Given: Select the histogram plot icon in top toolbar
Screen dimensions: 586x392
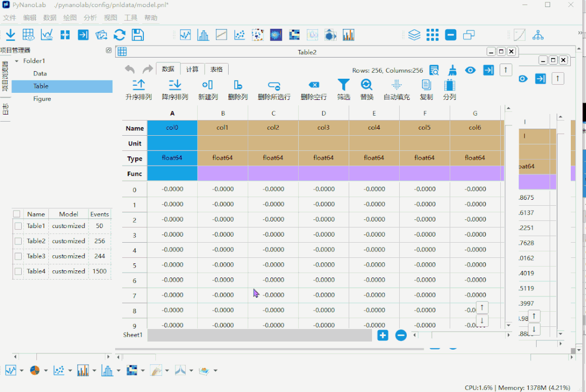Looking at the screenshot, I should [x=203, y=35].
